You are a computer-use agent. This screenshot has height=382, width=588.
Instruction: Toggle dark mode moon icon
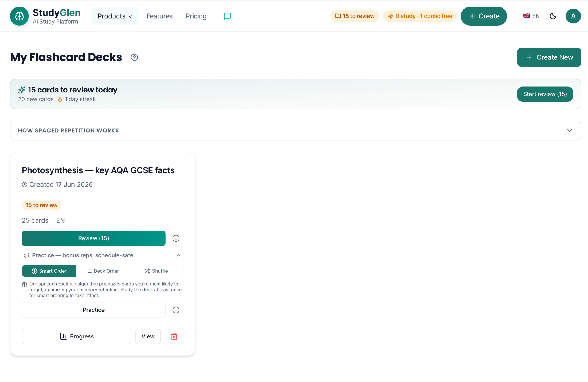tap(553, 16)
